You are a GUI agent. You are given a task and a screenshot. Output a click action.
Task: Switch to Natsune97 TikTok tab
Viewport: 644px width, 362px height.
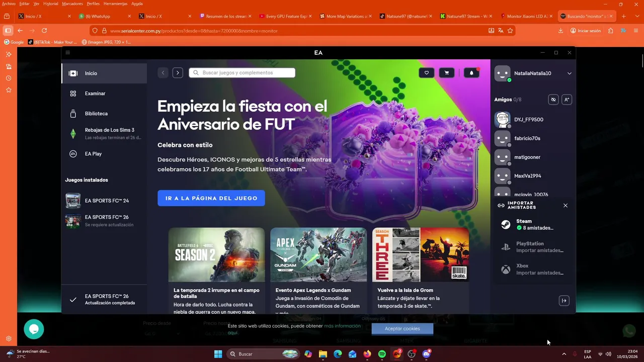(407, 16)
